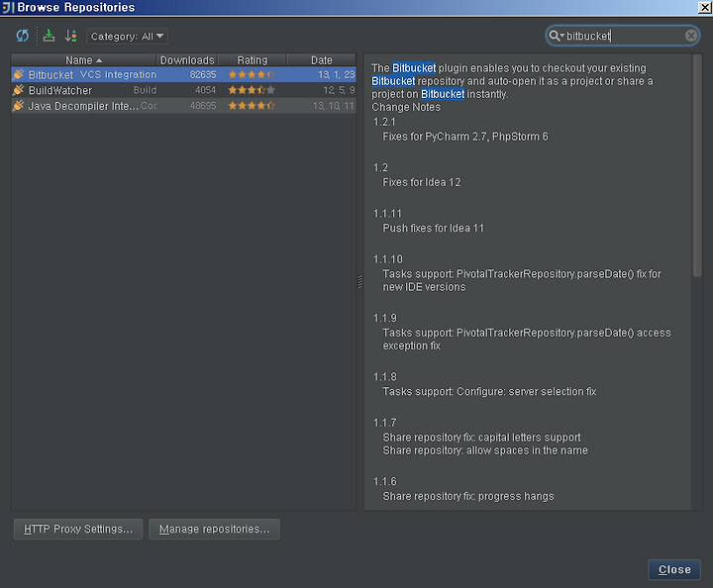
Task: Click 'Push fixes for Idea 11' text
Action: point(434,228)
